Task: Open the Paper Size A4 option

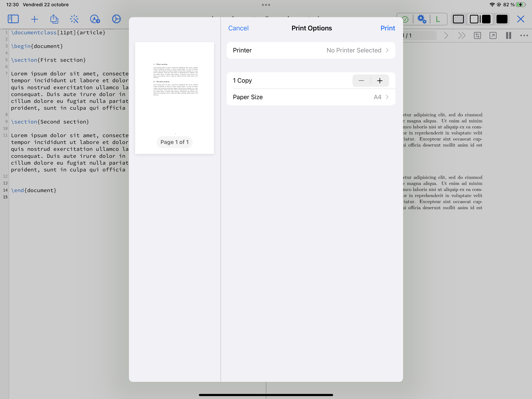Action: (311, 97)
